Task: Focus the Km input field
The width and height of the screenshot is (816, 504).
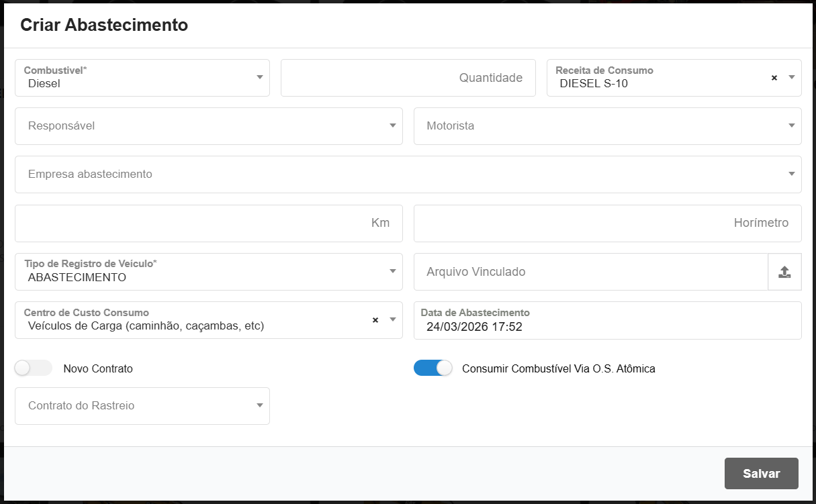Action: [208, 223]
